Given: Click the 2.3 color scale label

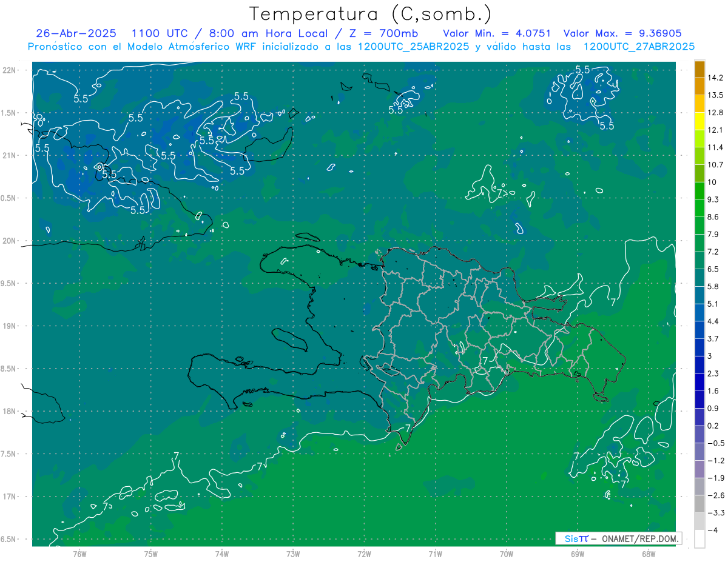Looking at the screenshot, I should (713, 373).
